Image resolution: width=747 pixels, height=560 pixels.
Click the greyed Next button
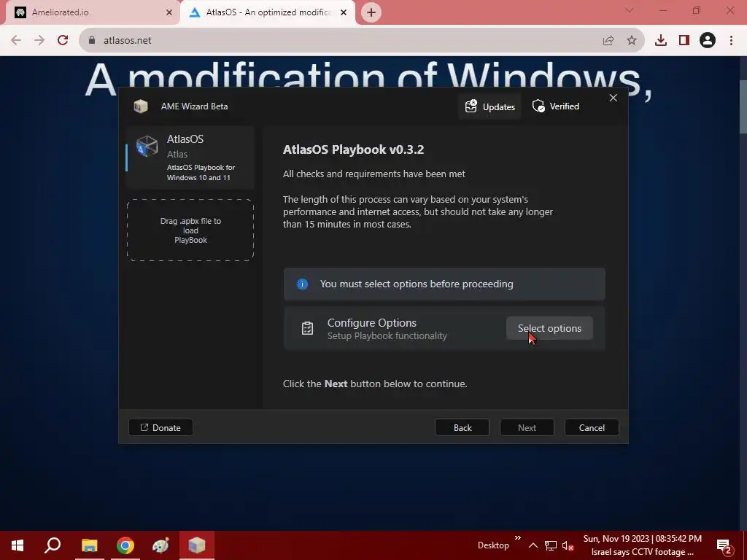527,427
